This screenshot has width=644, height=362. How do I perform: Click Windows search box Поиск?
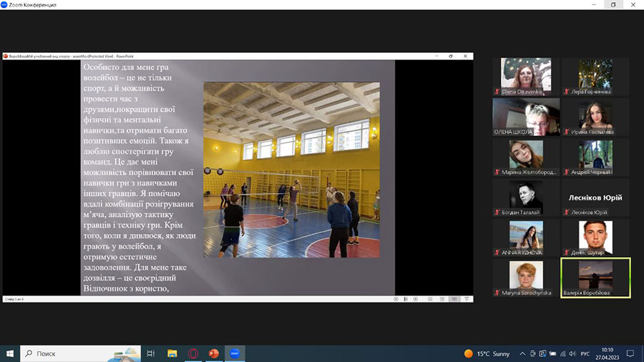[x=80, y=353]
